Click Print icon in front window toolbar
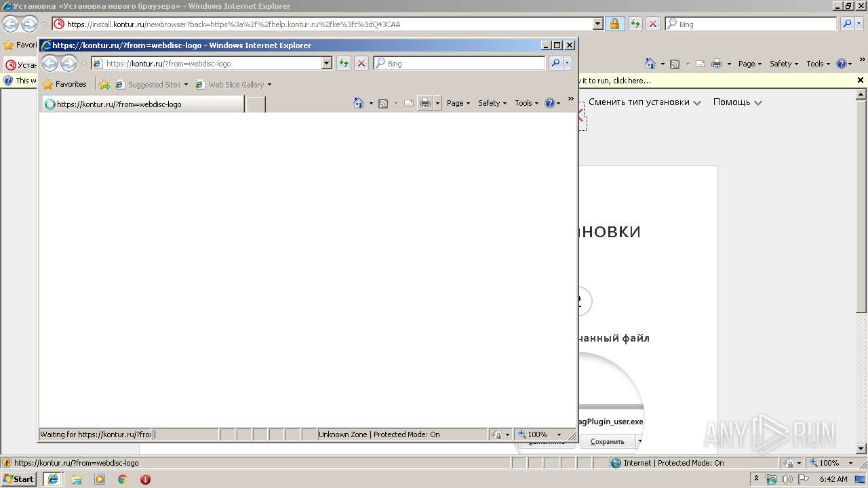868x488 pixels. (x=425, y=103)
